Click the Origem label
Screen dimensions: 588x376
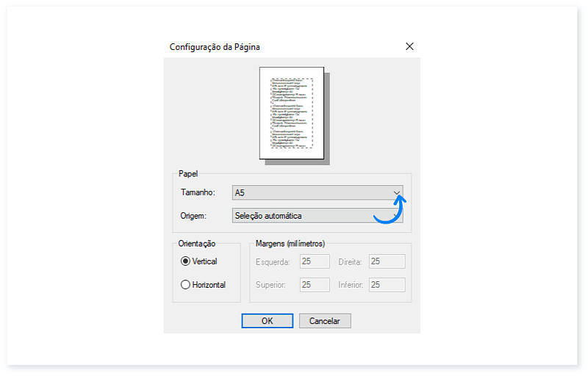(x=194, y=216)
